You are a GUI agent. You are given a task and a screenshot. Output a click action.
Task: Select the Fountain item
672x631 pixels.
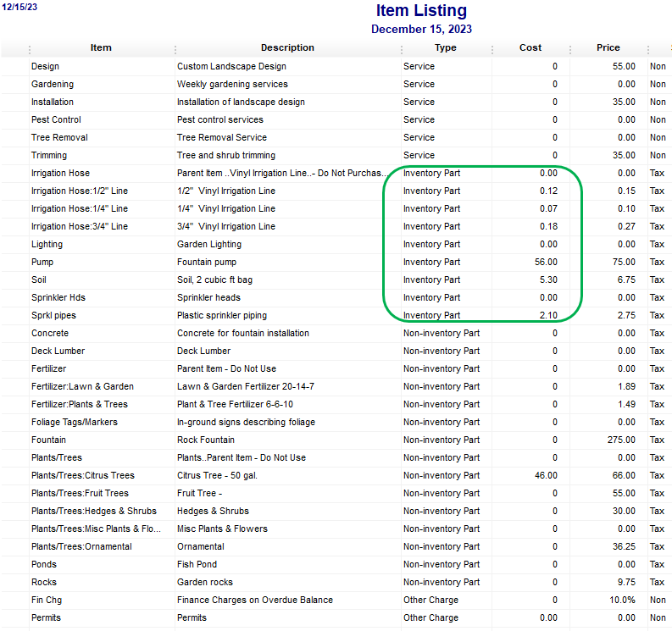[x=48, y=440]
